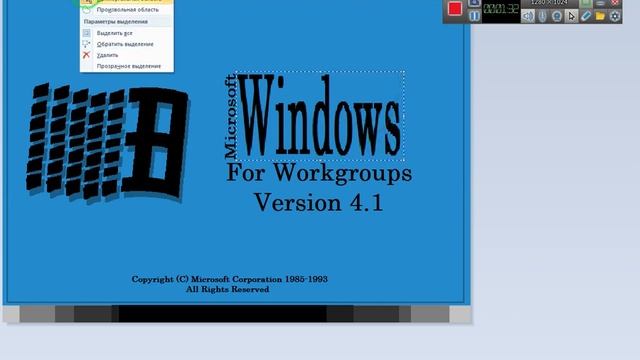
Task: Click the invert-selection icon beside 'Обратить выделение'
Action: (x=86, y=44)
